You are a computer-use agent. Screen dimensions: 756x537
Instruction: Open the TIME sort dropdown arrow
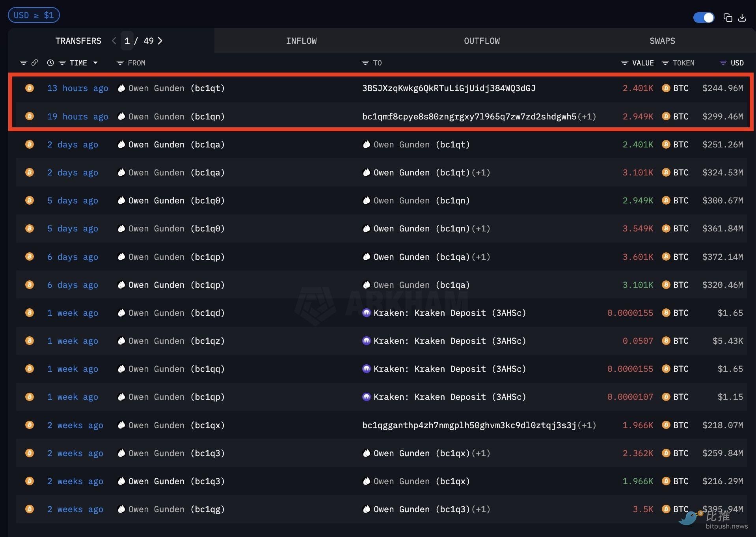click(95, 63)
